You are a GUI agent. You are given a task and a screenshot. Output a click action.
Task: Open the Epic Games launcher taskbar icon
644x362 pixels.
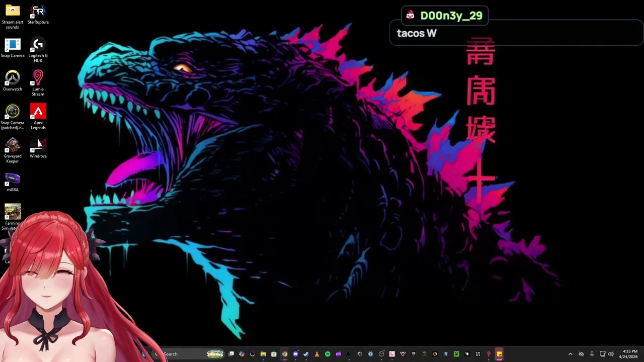click(413, 354)
